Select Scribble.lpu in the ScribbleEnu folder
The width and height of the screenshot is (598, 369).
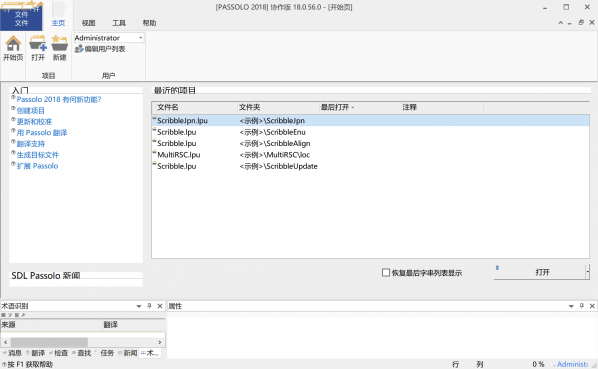(370, 132)
